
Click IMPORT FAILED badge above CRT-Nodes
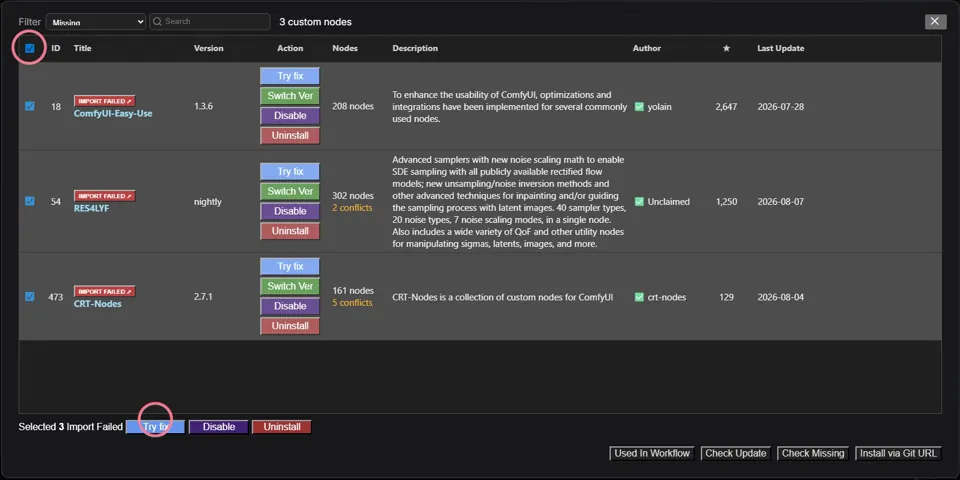click(x=105, y=291)
